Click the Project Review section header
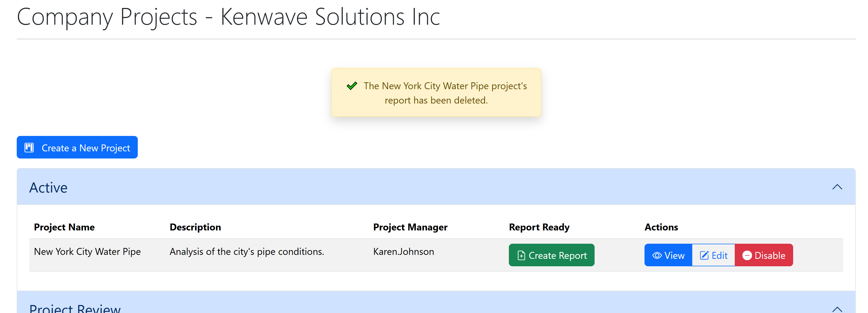 click(75, 308)
